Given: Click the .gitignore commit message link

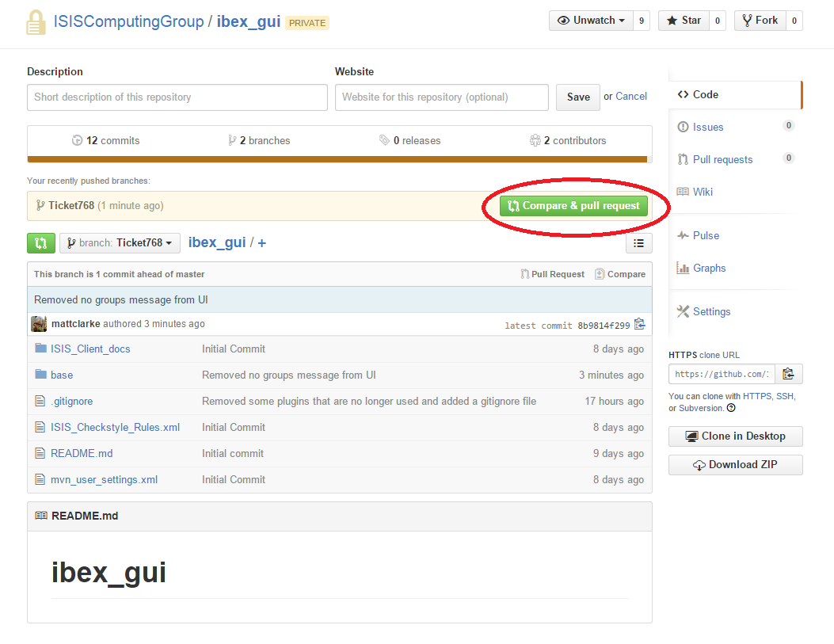Looking at the screenshot, I should tap(369, 401).
